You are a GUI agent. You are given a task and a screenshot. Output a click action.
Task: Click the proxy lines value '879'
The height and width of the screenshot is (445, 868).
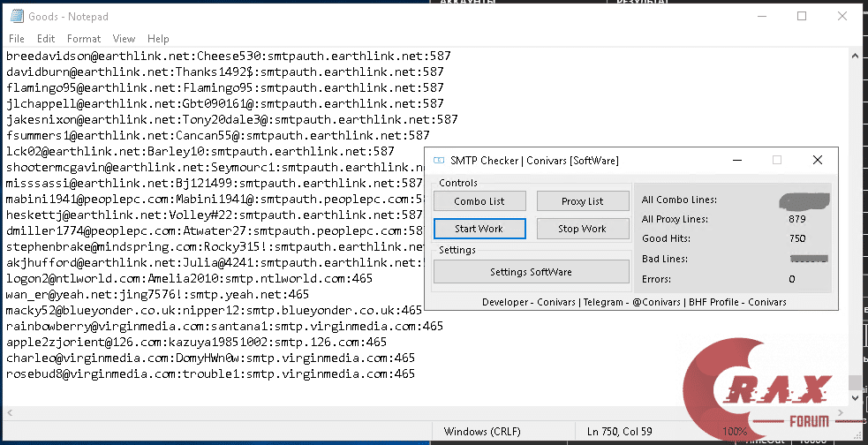point(797,219)
